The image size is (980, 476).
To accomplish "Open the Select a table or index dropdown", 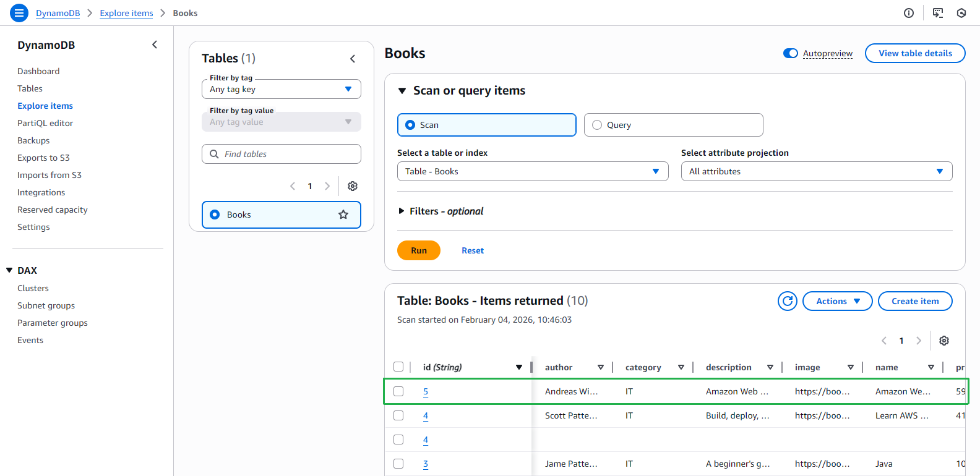I will (533, 171).
